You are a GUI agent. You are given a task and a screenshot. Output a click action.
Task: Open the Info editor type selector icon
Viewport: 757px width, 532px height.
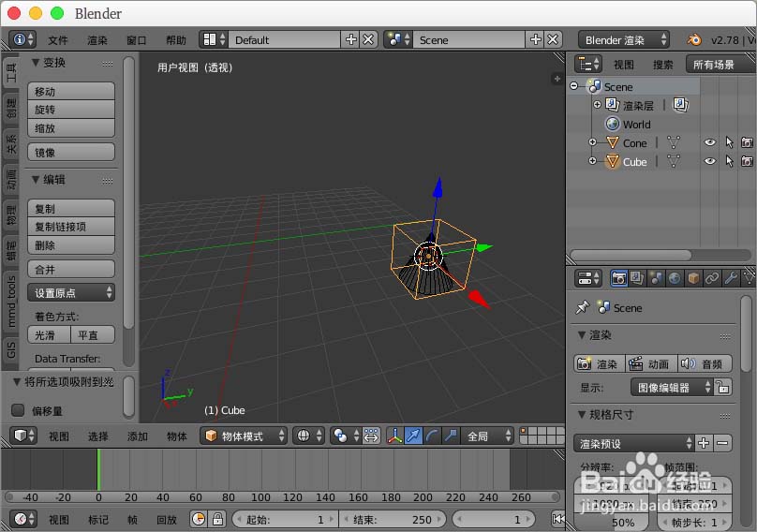coord(22,39)
